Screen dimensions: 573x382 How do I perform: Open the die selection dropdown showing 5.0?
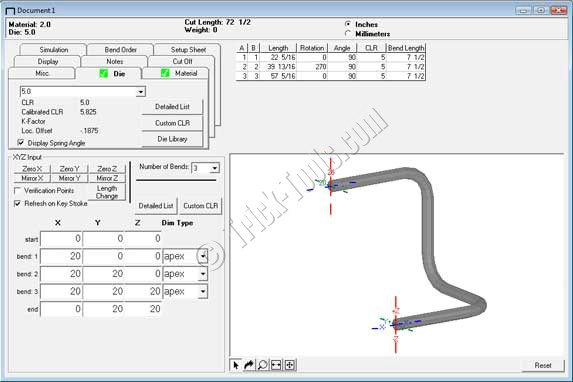point(141,92)
